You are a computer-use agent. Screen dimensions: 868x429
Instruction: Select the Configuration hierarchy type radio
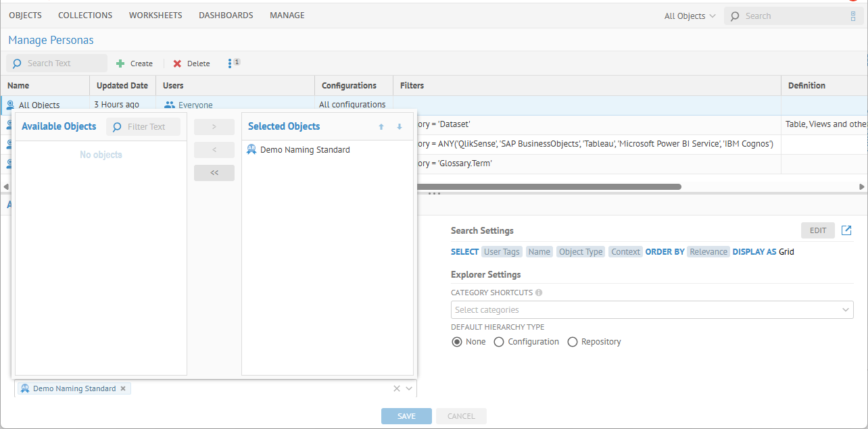[x=499, y=342]
